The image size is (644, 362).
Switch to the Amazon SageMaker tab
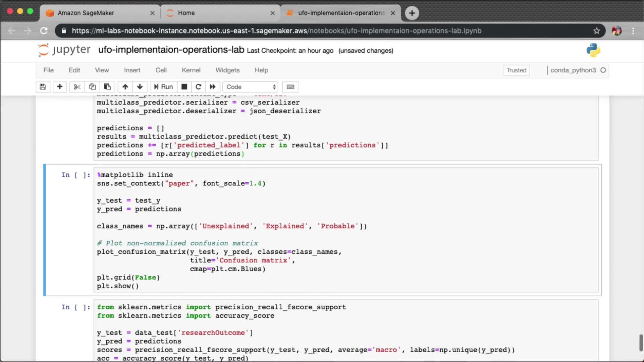[86, 13]
